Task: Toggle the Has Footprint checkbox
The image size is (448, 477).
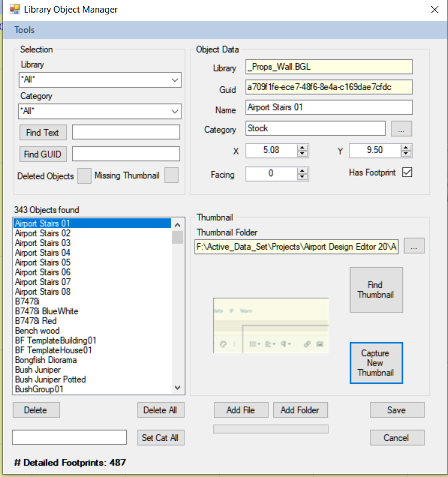Action: (407, 172)
